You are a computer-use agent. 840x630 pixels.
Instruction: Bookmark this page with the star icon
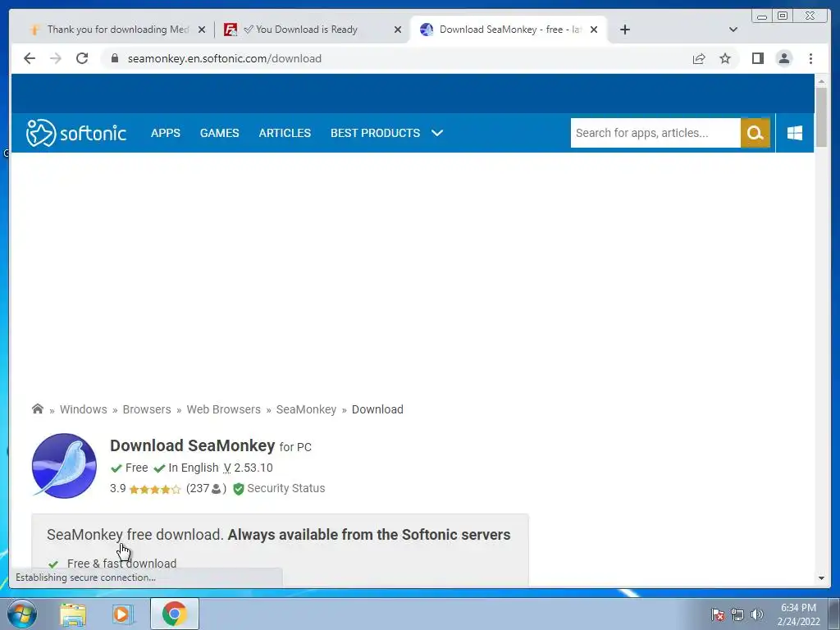pyautogui.click(x=725, y=58)
